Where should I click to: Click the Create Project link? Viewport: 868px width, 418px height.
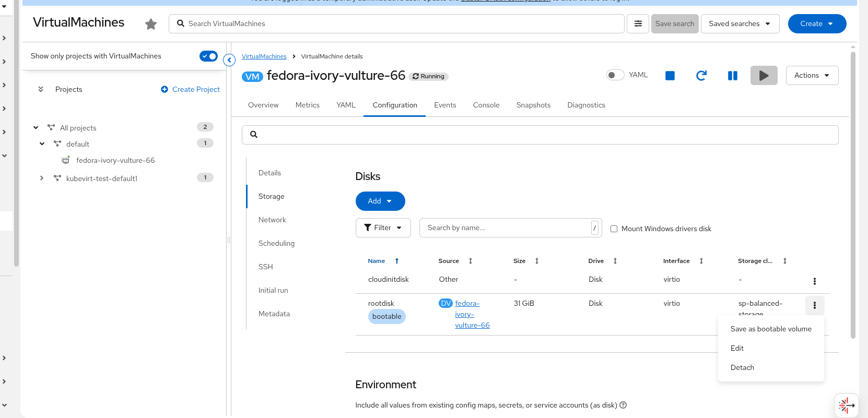click(196, 89)
